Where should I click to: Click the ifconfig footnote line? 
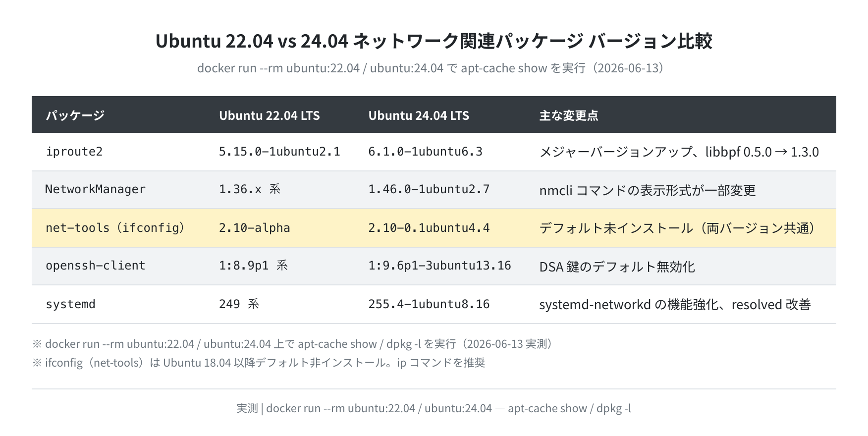259,363
